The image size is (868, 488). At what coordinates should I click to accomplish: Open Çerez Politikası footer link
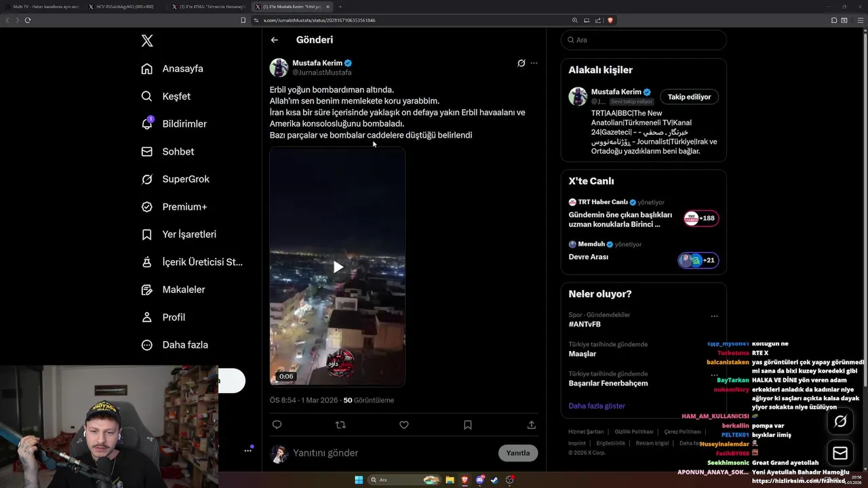click(x=682, y=432)
